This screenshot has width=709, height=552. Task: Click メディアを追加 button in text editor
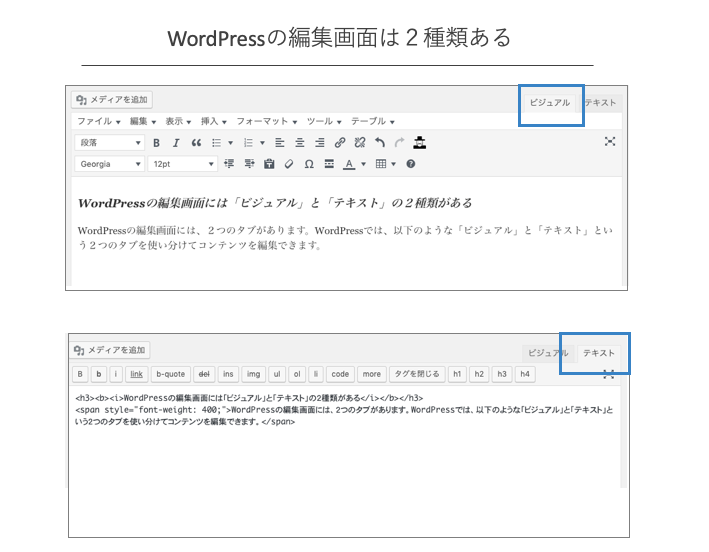pyautogui.click(x=109, y=350)
